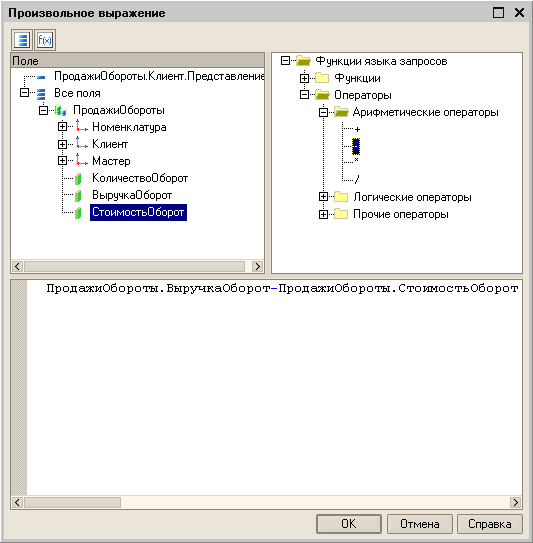Click the ВыручкаОборот resource icon
The width and height of the screenshot is (533, 543).
click(78, 196)
